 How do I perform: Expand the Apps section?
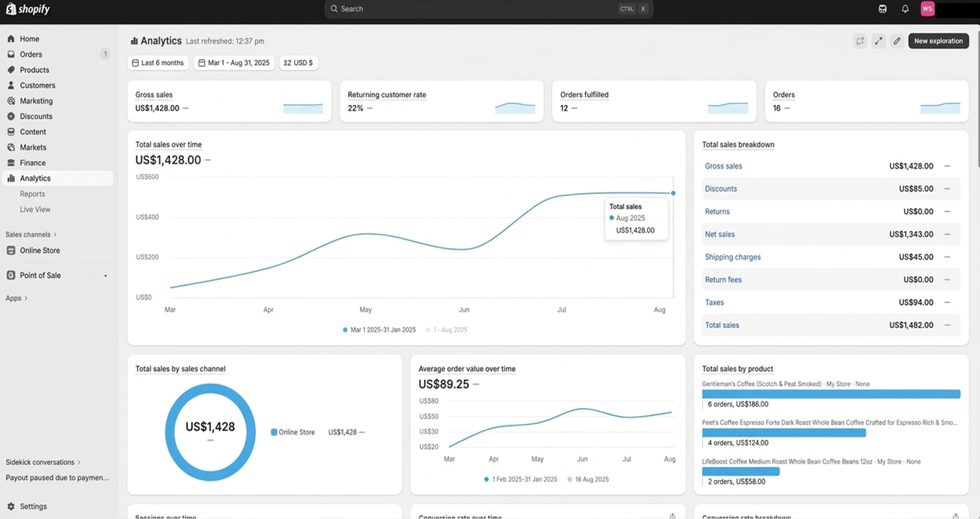(x=17, y=298)
